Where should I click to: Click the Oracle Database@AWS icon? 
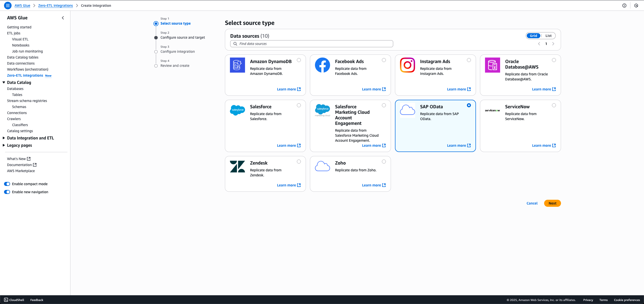492,65
